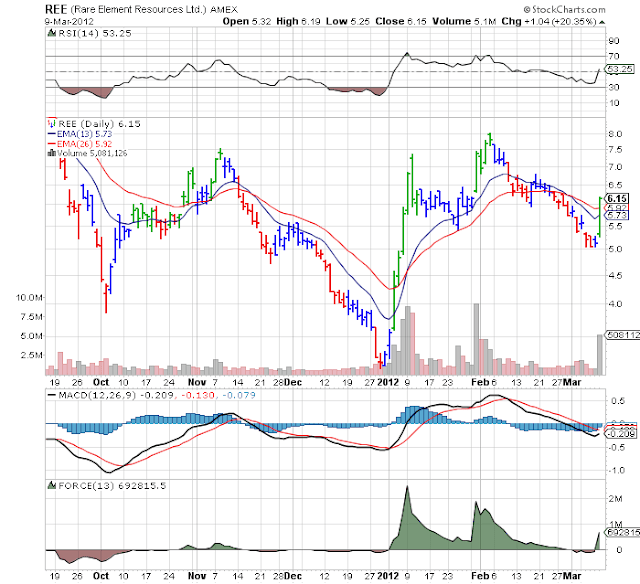
Task: Click the '2012' year label under the volume bars
Action: coord(388,382)
